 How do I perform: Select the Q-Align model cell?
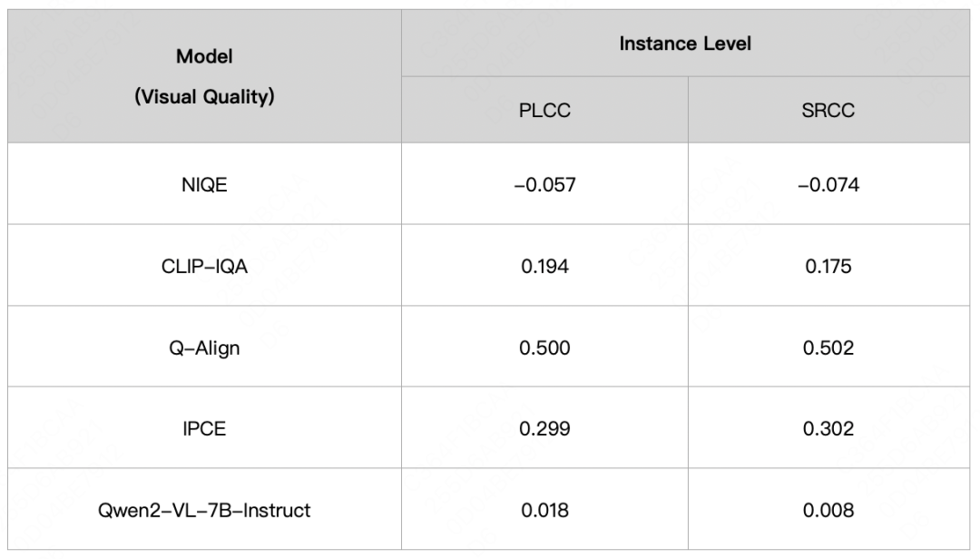204,347
